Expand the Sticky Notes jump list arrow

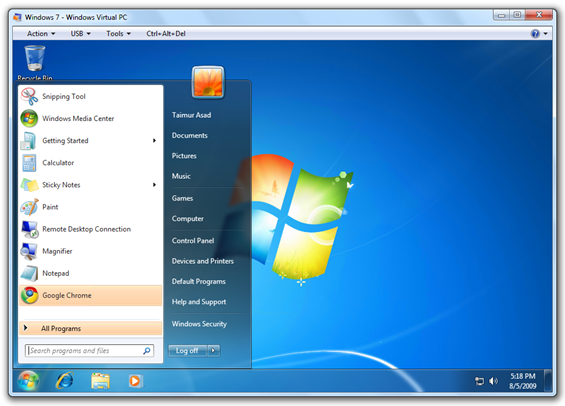[x=154, y=185]
